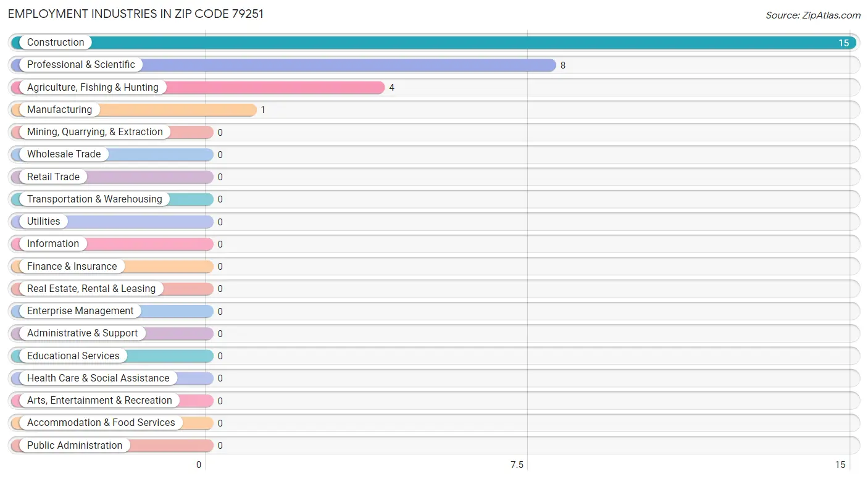Screen dimensions: 868x479
Task: Select the Information label
Action: (53, 244)
